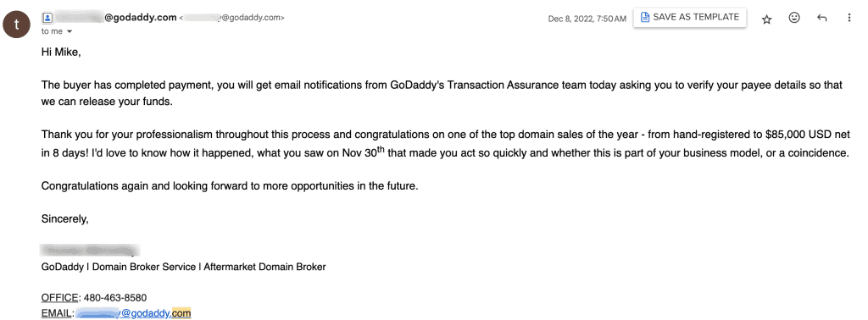This screenshot has height=320, width=868.
Task: Click the underlined EMAIL label
Action: 57,313
